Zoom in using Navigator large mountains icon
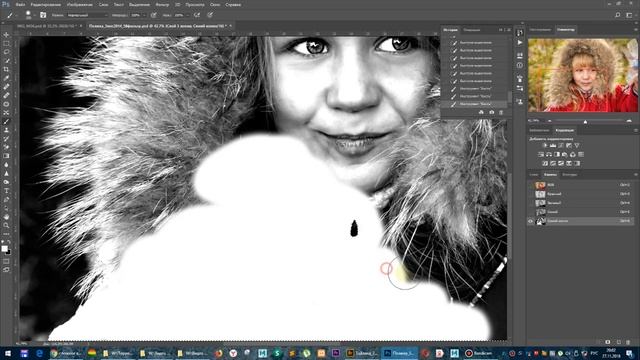This screenshot has width=640, height=360. click(x=629, y=121)
